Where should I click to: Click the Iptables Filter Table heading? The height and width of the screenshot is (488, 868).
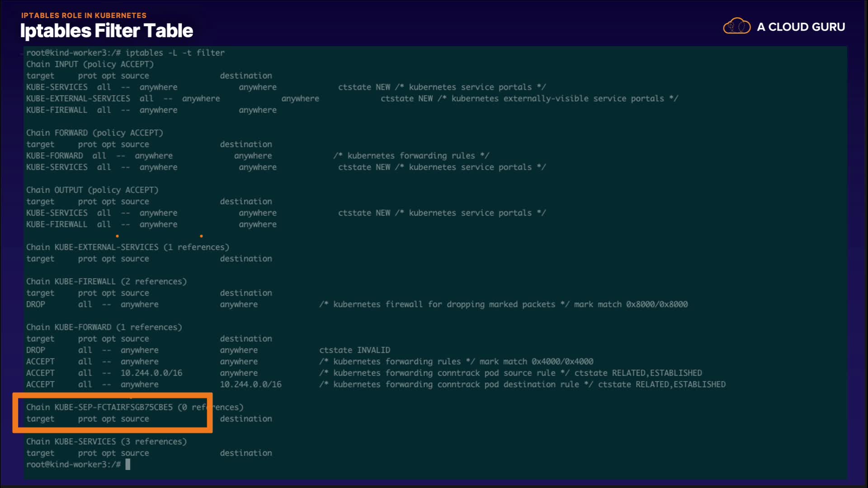(x=106, y=31)
